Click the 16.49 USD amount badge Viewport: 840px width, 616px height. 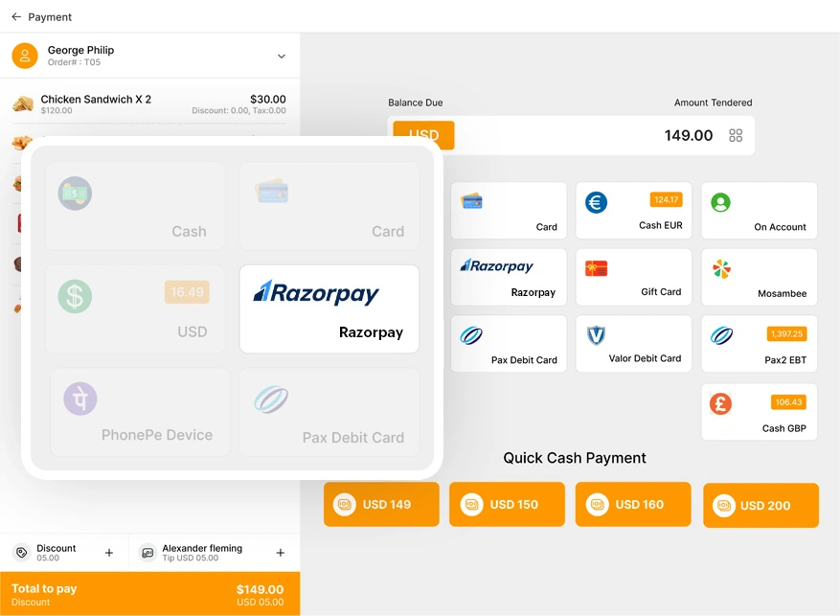187,292
